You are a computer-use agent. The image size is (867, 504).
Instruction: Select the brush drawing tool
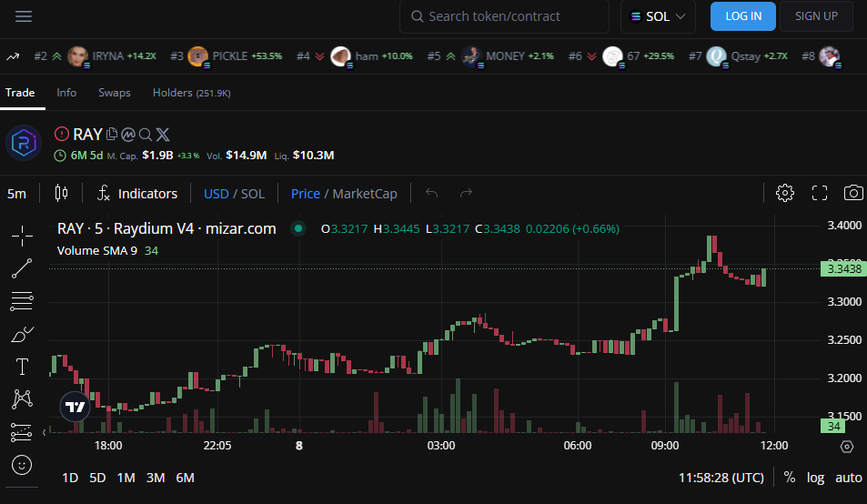pyautogui.click(x=22, y=334)
